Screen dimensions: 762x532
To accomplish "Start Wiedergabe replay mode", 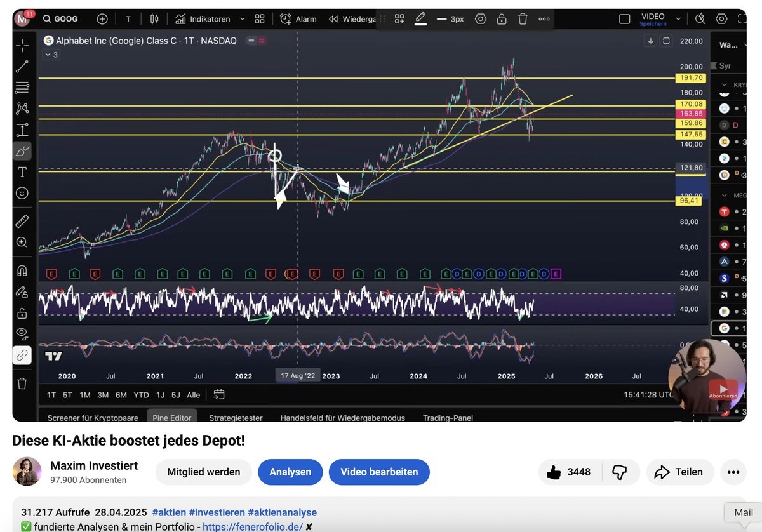I will (x=352, y=19).
